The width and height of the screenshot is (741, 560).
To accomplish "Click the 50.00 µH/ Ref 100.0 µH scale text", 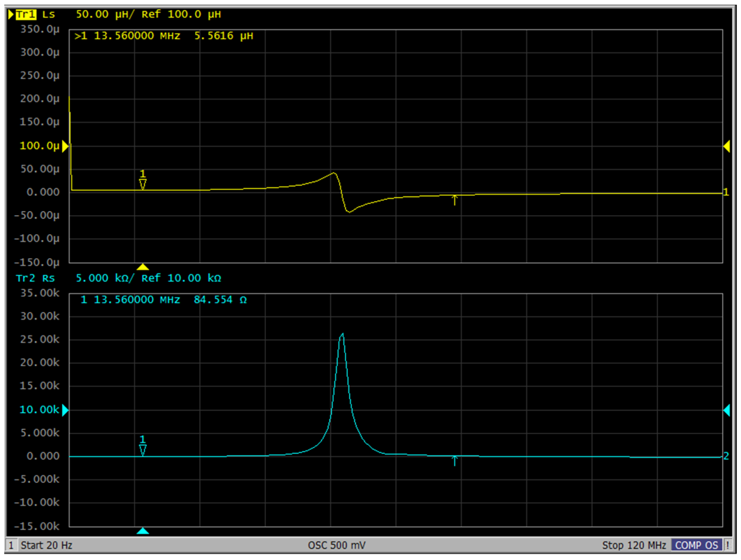I will 148,14.
